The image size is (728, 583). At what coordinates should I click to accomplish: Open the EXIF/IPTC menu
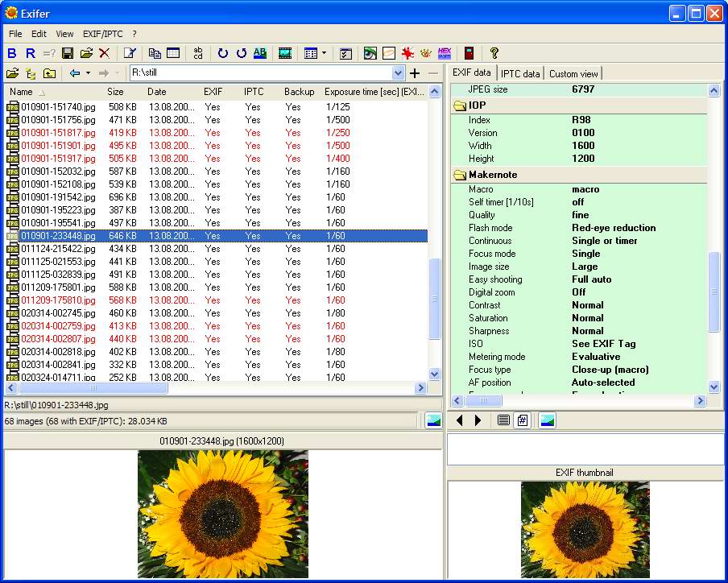tap(101, 34)
